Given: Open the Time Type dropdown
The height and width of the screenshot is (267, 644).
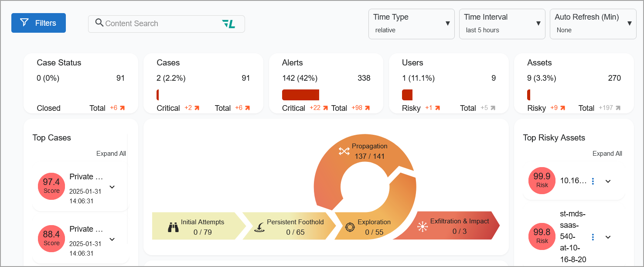Looking at the screenshot, I should tap(411, 24).
